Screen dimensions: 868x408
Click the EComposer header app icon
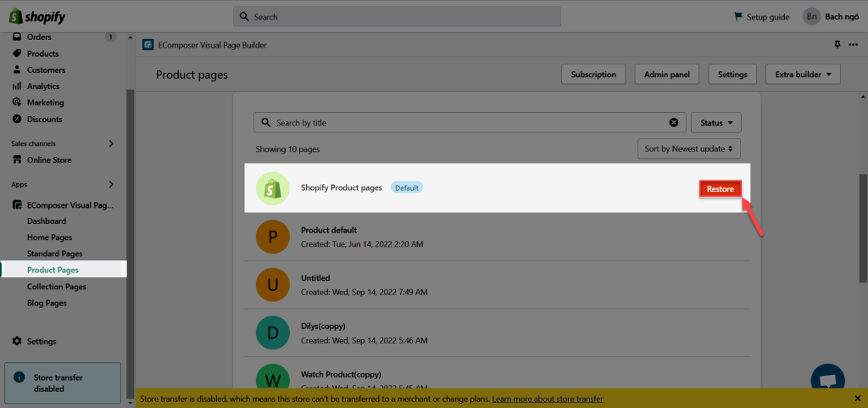coord(147,45)
